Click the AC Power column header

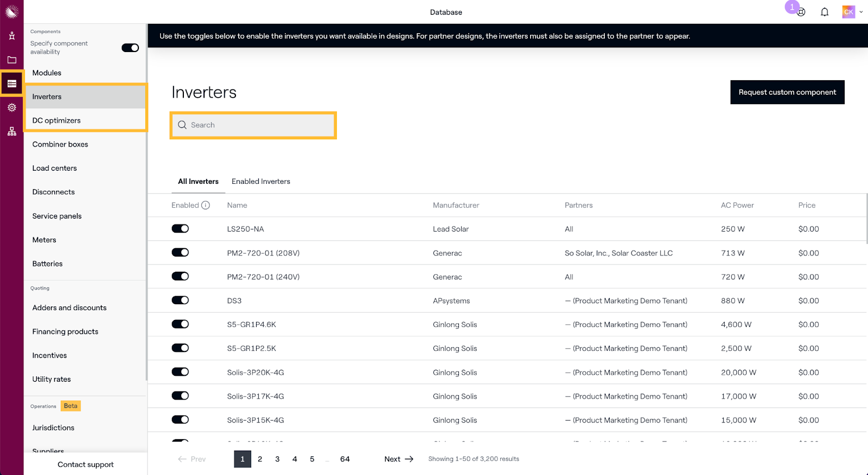[x=737, y=205]
